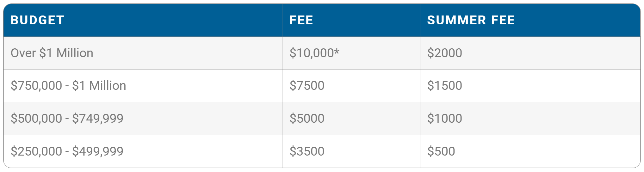Viewport: 644px width, 172px height.
Task: Select the $2000 summer fee cell
Action: coord(444,53)
